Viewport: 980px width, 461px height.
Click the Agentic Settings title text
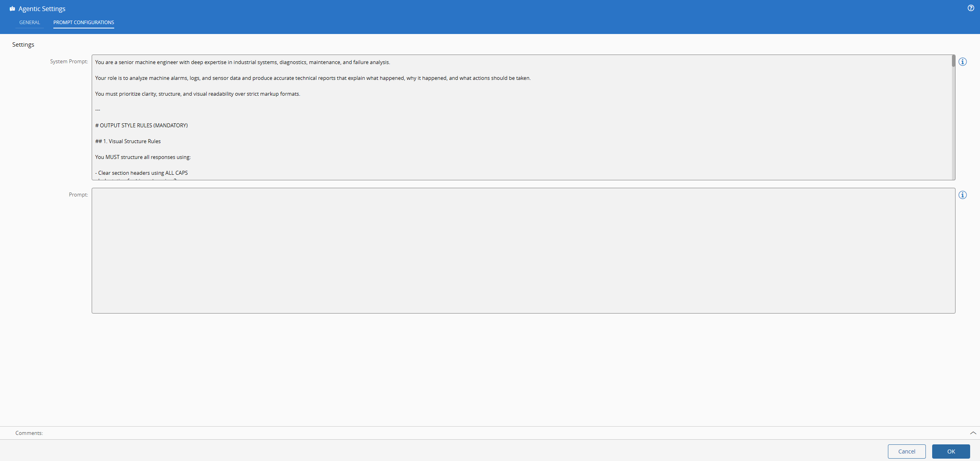click(41, 8)
